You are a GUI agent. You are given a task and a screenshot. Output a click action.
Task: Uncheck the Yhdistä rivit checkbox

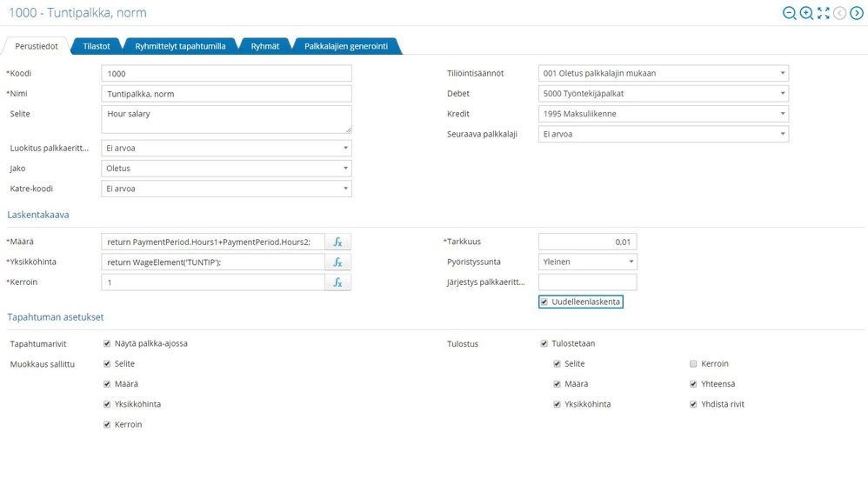(693, 404)
